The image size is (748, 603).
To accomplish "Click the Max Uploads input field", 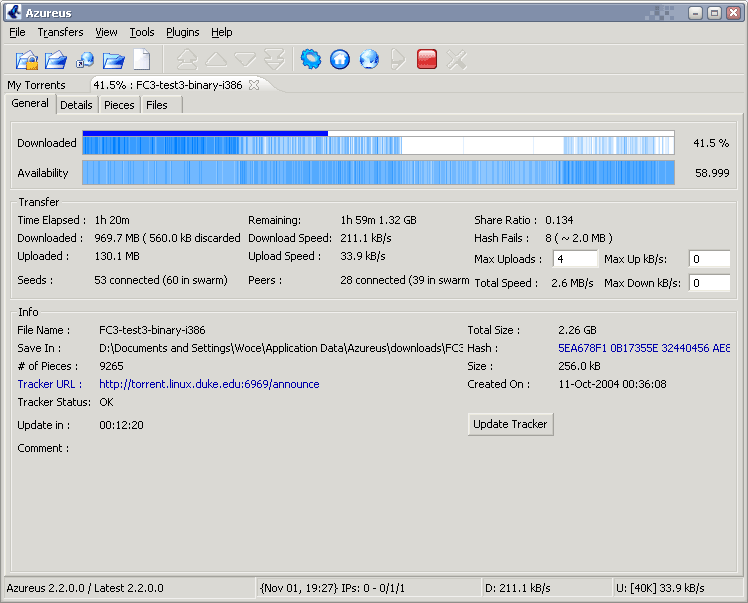I will tap(575, 259).
